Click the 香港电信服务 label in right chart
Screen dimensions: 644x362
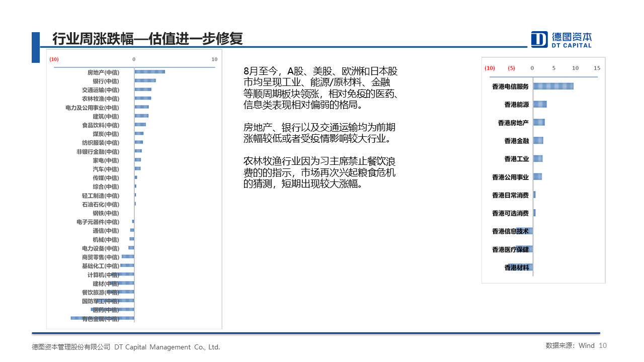coord(510,86)
